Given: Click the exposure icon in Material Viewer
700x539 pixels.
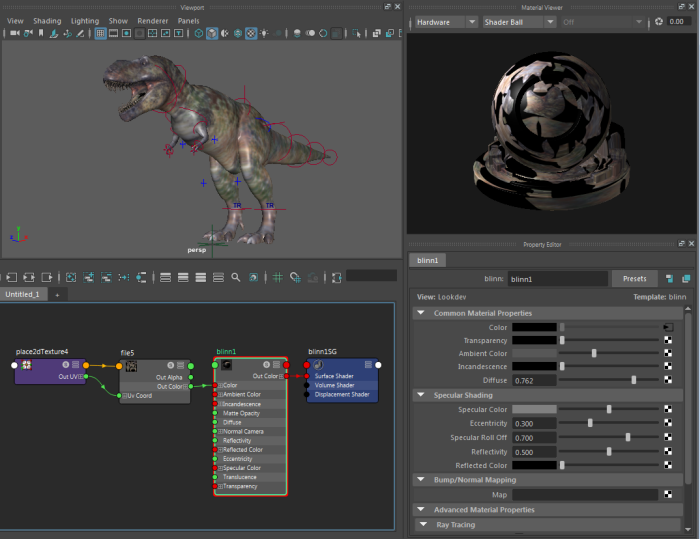Looking at the screenshot, I should click(x=659, y=21).
